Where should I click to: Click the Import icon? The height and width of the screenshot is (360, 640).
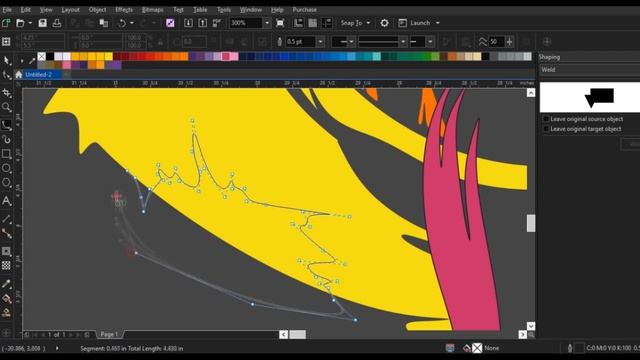(x=188, y=23)
